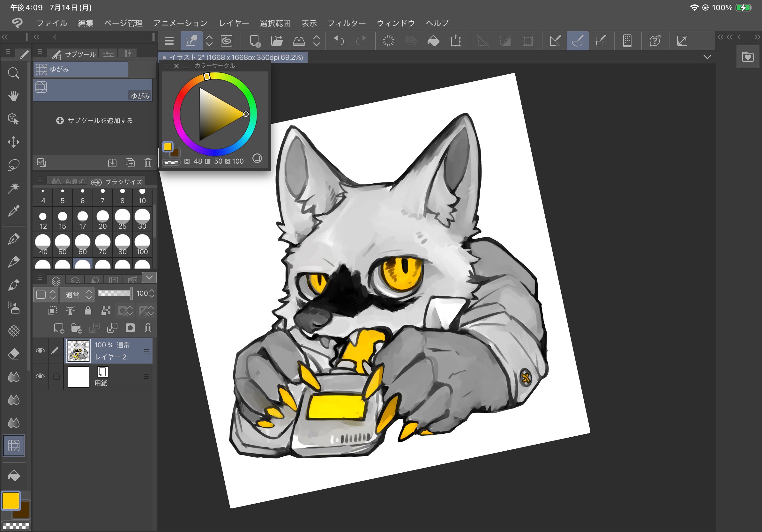This screenshot has width=762, height=532.
Task: Switch to ブラシサイズ tab
Action: coord(117,182)
